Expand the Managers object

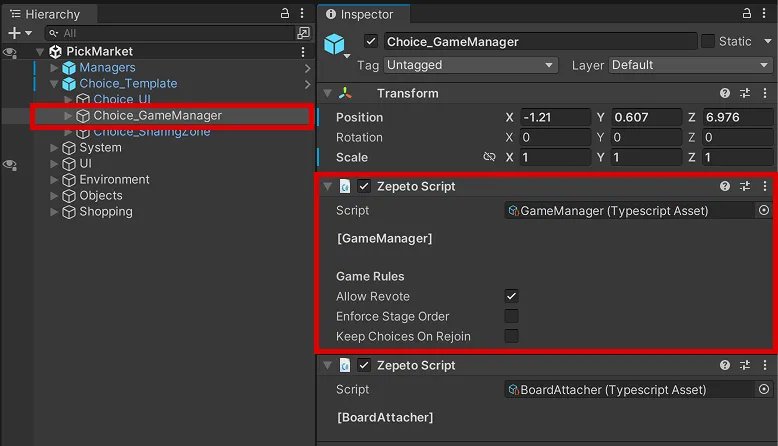54,67
